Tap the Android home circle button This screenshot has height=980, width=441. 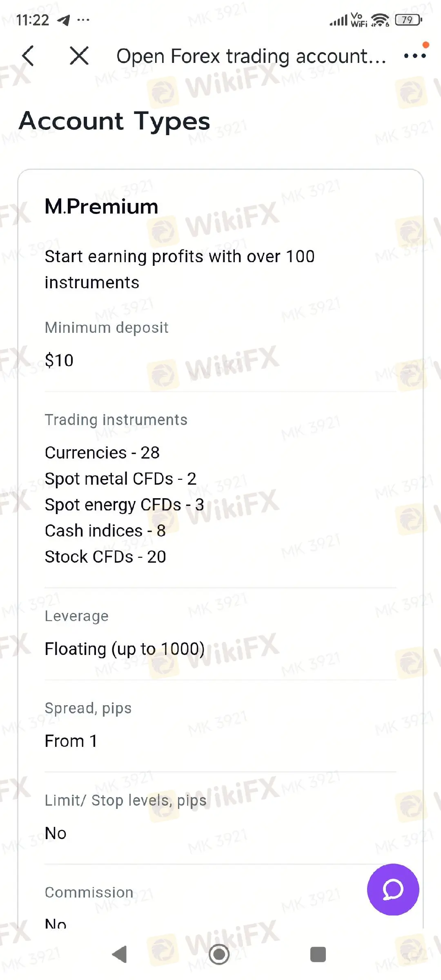click(219, 955)
